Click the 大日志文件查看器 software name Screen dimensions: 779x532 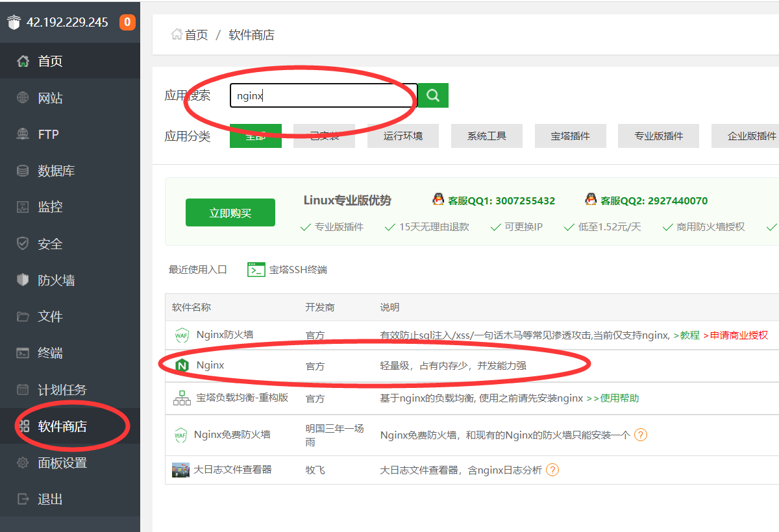232,470
